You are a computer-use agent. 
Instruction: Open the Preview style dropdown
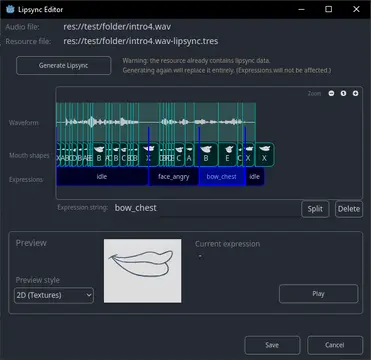[x=54, y=295]
